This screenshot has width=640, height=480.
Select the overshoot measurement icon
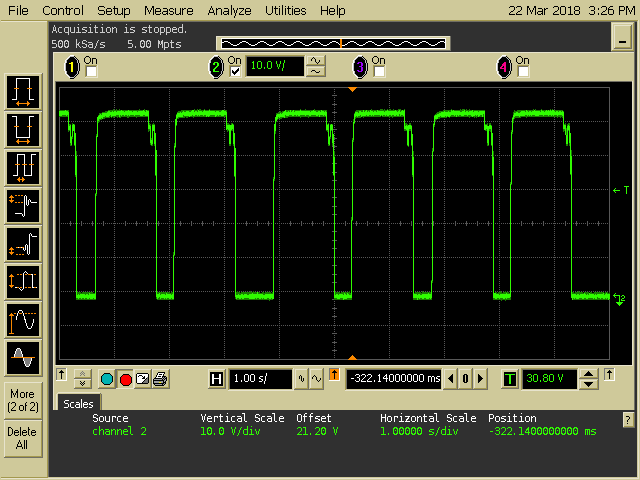click(x=23, y=206)
